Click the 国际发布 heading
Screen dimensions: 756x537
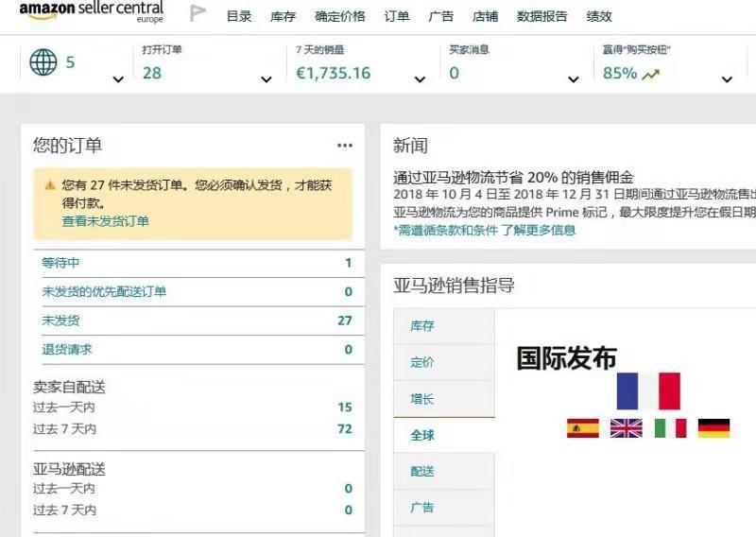[566, 358]
